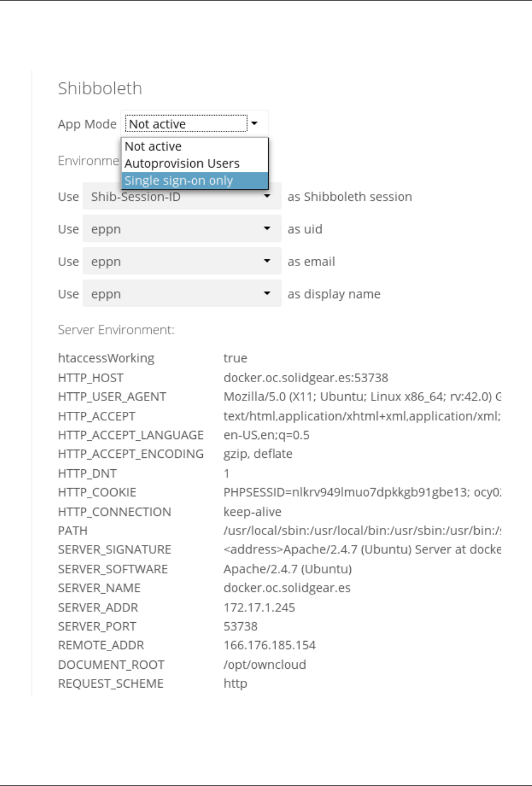Image resolution: width=532 pixels, height=786 pixels.
Task: Click the HTTP_HOST value docker.oc.solidgear.es:53738
Action: (306, 378)
